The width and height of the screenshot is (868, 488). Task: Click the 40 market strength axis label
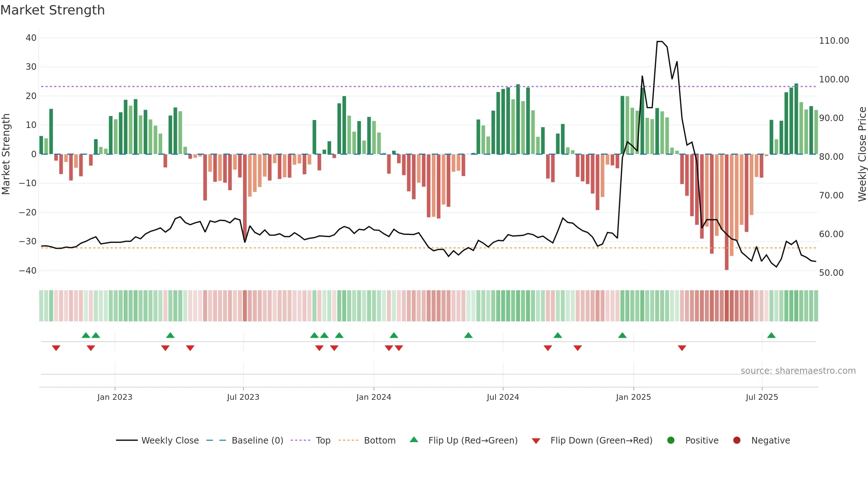point(31,38)
